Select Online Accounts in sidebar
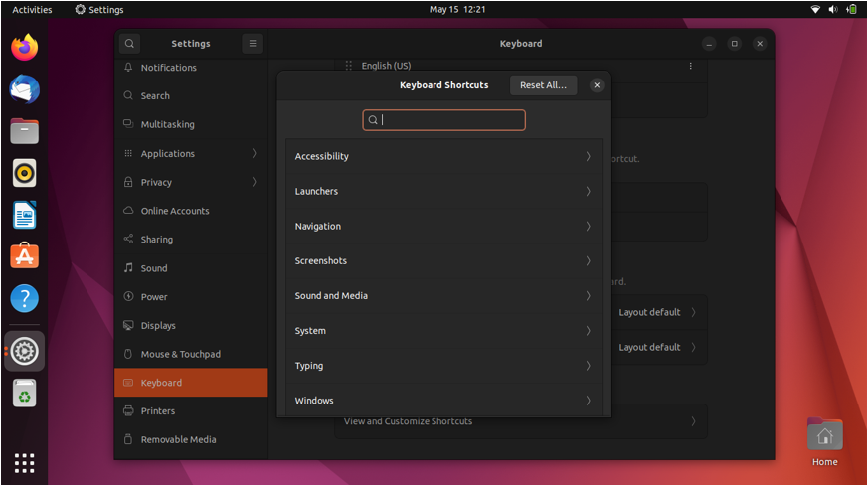Screen dimensions: 868x485 [191, 211]
